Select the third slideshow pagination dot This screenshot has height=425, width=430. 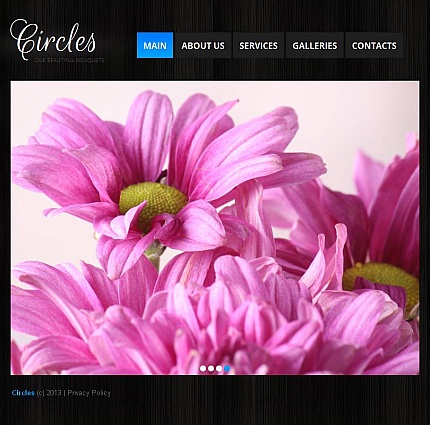pos(219,368)
